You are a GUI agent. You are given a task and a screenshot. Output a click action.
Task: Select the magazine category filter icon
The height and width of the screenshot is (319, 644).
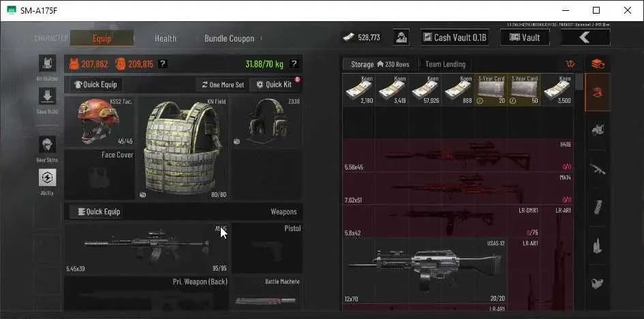pyautogui.click(x=598, y=207)
